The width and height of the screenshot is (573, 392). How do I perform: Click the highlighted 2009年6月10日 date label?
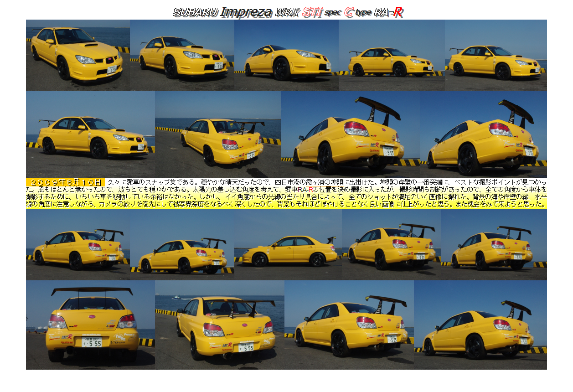pyautogui.click(x=66, y=182)
